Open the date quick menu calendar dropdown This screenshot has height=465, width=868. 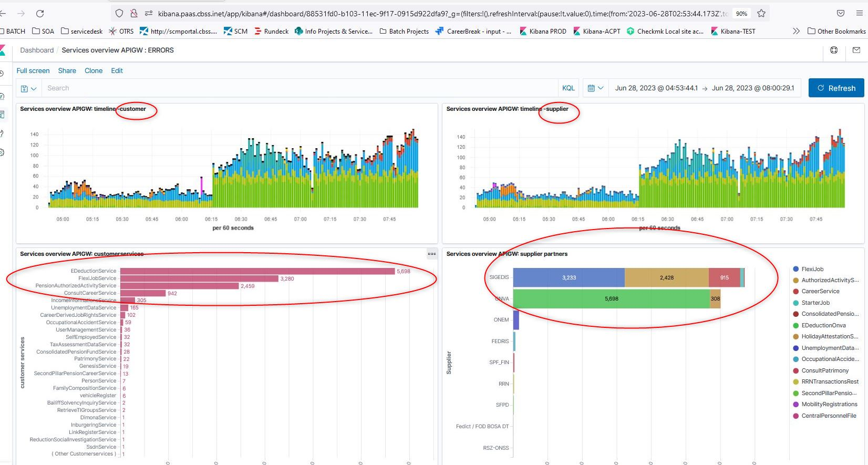[595, 88]
